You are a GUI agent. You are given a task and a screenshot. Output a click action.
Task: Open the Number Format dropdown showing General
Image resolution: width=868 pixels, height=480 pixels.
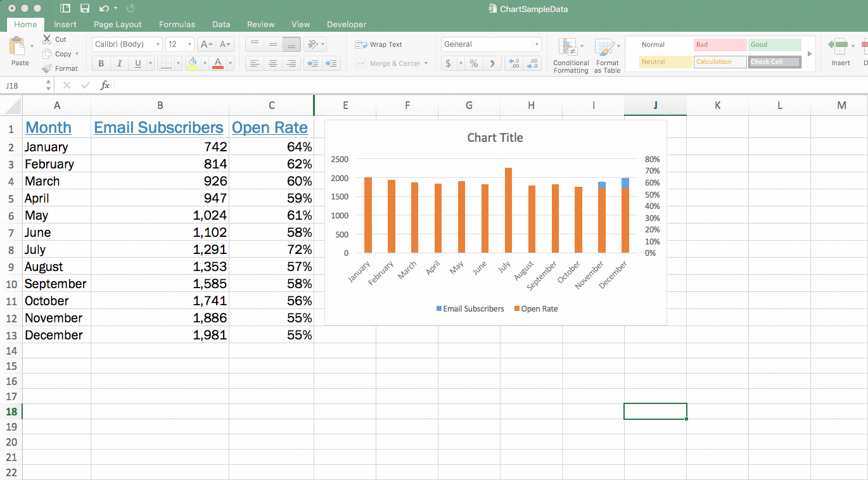pos(491,44)
